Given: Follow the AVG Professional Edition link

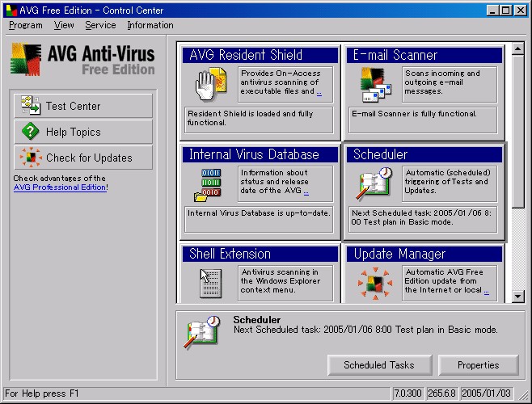Looking at the screenshot, I should click(x=60, y=187).
